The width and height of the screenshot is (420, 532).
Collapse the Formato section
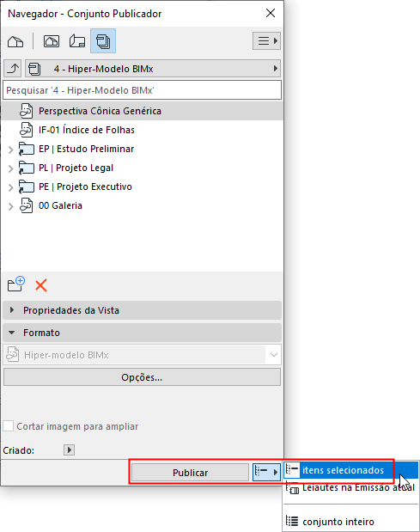coord(142,333)
